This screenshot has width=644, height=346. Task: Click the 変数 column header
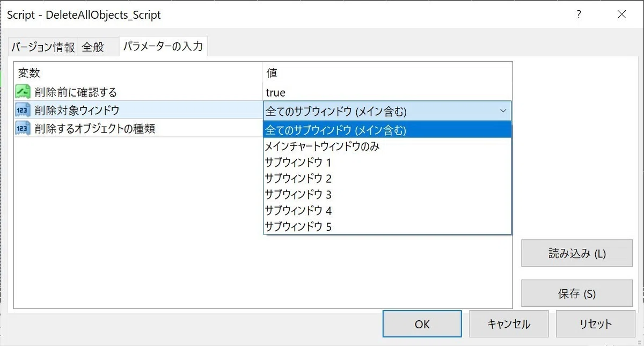[x=138, y=72]
